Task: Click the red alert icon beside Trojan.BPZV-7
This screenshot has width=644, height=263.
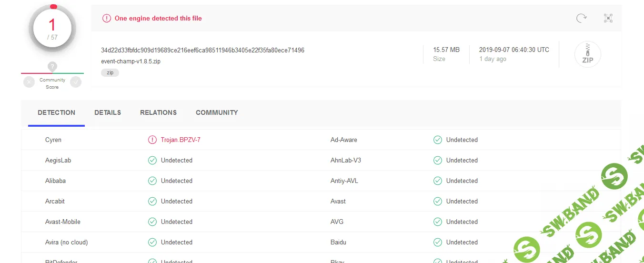Action: coord(152,140)
